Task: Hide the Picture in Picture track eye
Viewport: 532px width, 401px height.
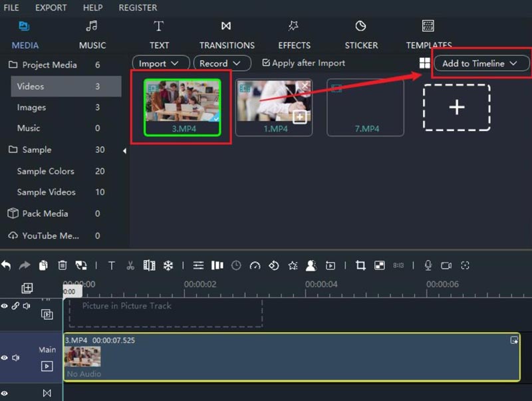Action: (4, 306)
